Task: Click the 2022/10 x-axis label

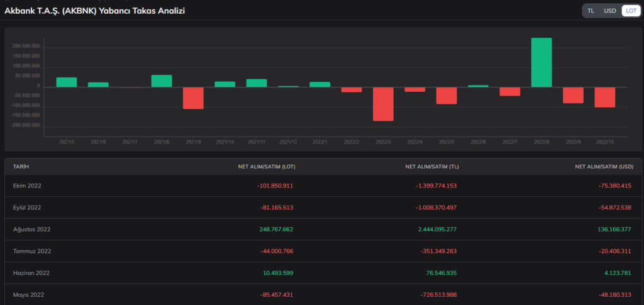Action: click(605, 142)
